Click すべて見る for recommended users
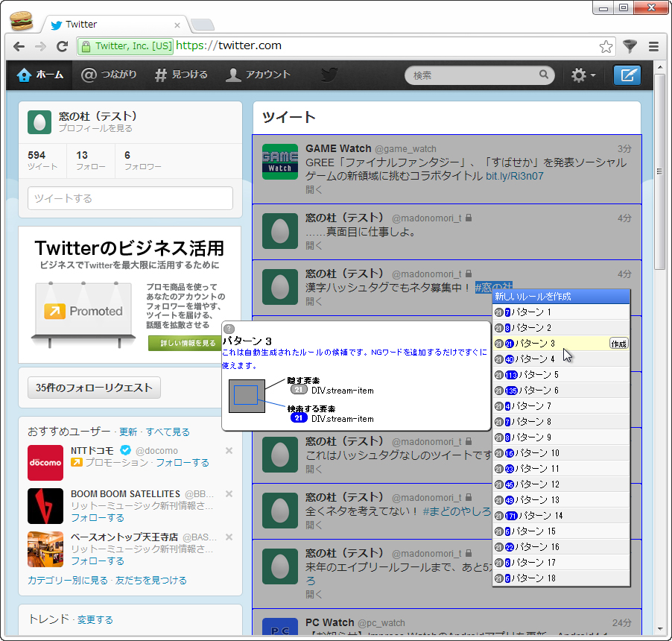Screen dimensions: 672x641 (x=168, y=432)
